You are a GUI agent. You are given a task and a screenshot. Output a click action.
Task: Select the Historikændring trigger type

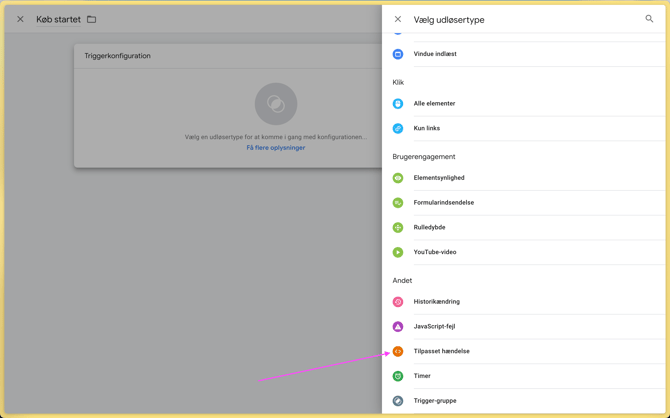point(436,302)
